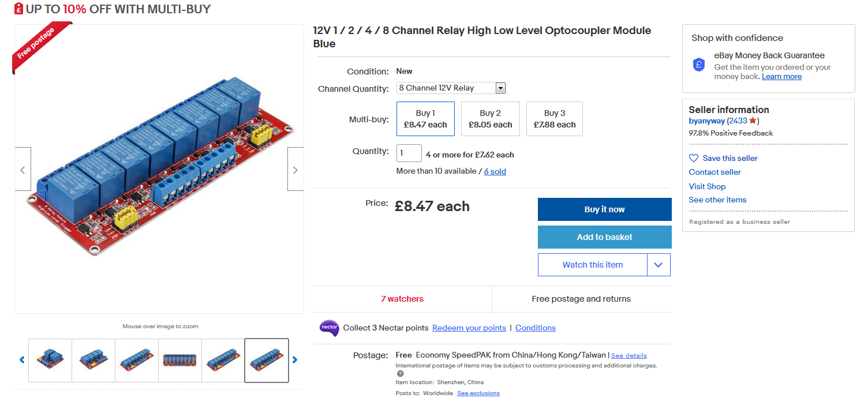
Task: Open the Channel Quantity dropdown
Action: [x=451, y=88]
